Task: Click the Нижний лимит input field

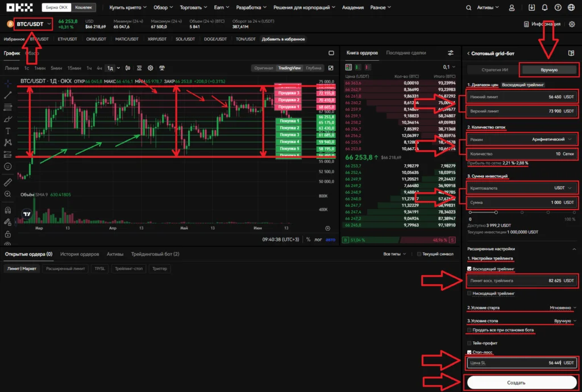Action: click(522, 97)
